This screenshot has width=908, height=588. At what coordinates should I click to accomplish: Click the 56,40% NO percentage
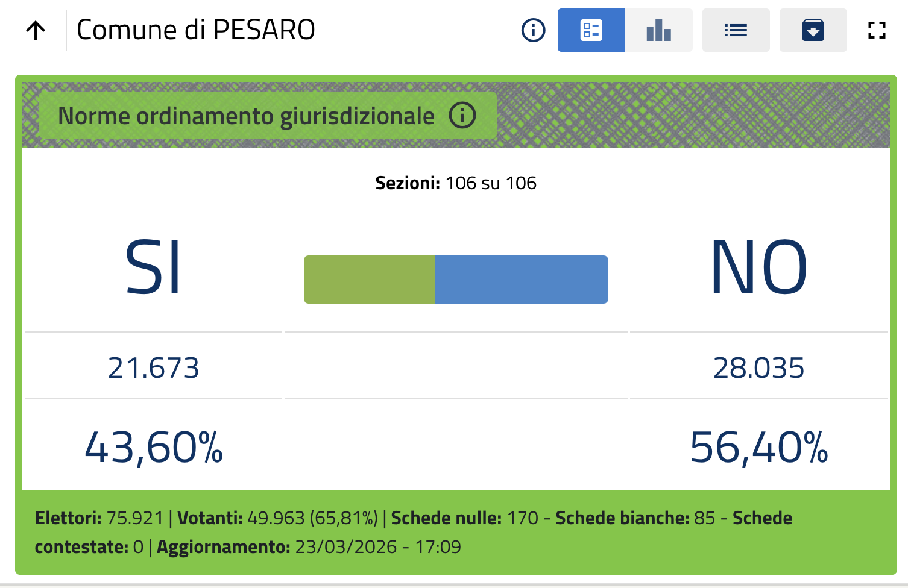[758, 448]
